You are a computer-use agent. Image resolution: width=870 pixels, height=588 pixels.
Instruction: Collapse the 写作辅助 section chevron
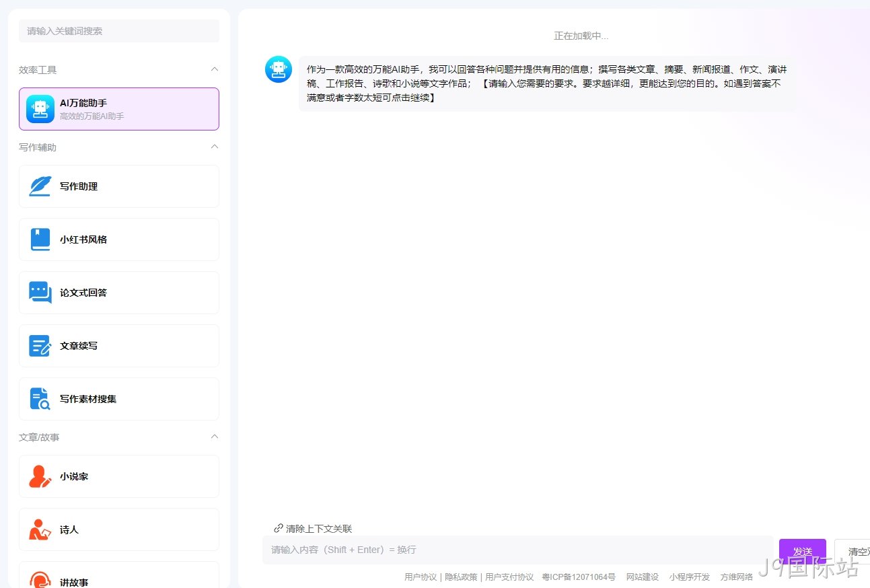pyautogui.click(x=215, y=147)
